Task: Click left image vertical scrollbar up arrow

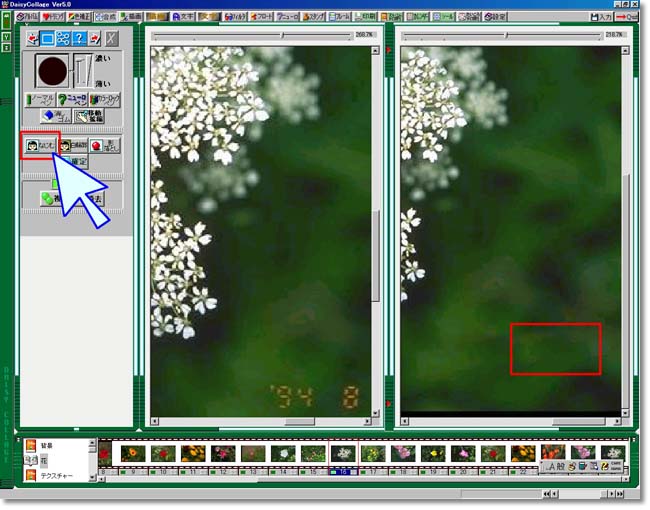Action: tap(375, 51)
